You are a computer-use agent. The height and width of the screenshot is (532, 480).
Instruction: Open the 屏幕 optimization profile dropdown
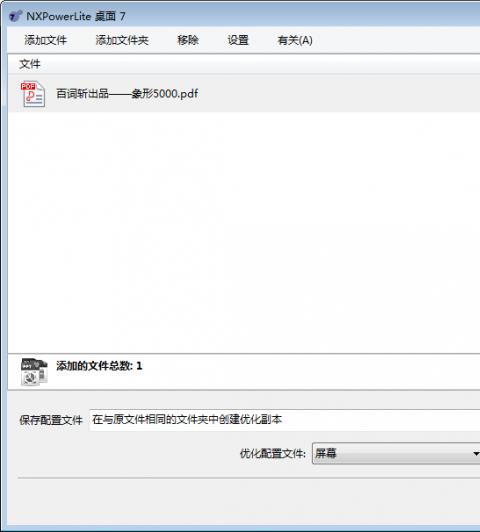coord(396,453)
